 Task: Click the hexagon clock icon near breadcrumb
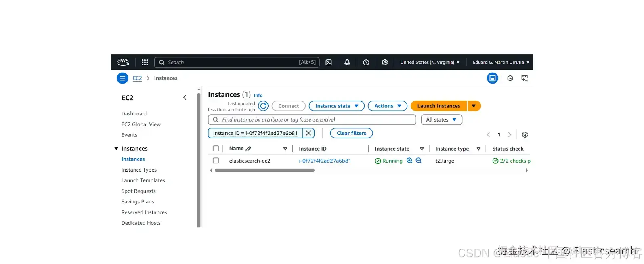click(510, 78)
